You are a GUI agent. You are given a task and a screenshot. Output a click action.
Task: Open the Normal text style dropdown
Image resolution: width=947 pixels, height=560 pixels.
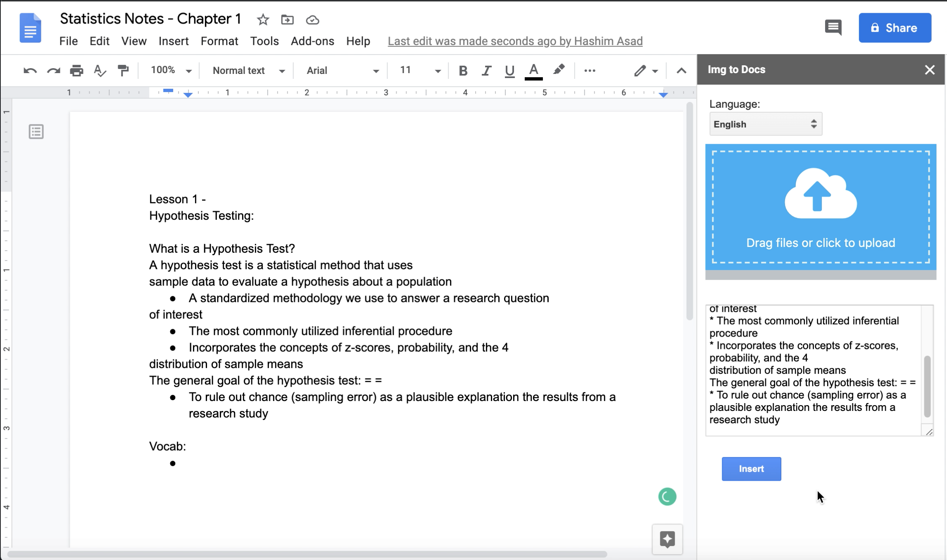pos(248,71)
